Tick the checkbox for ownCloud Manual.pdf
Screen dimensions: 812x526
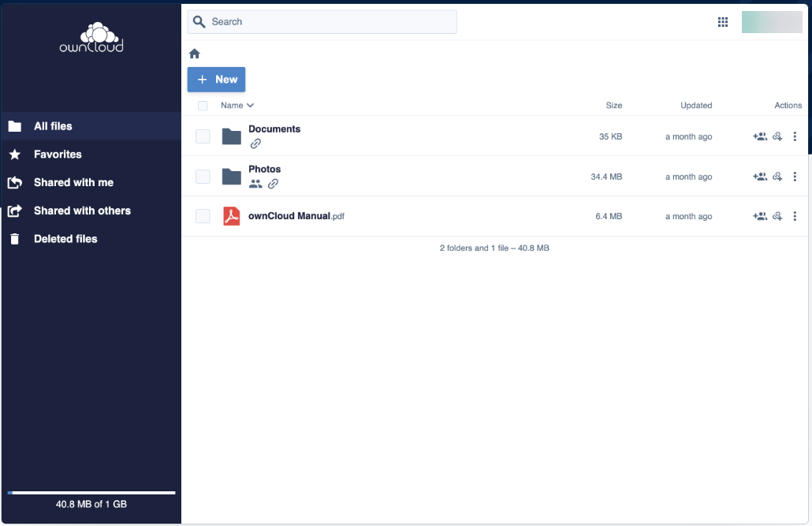click(203, 216)
